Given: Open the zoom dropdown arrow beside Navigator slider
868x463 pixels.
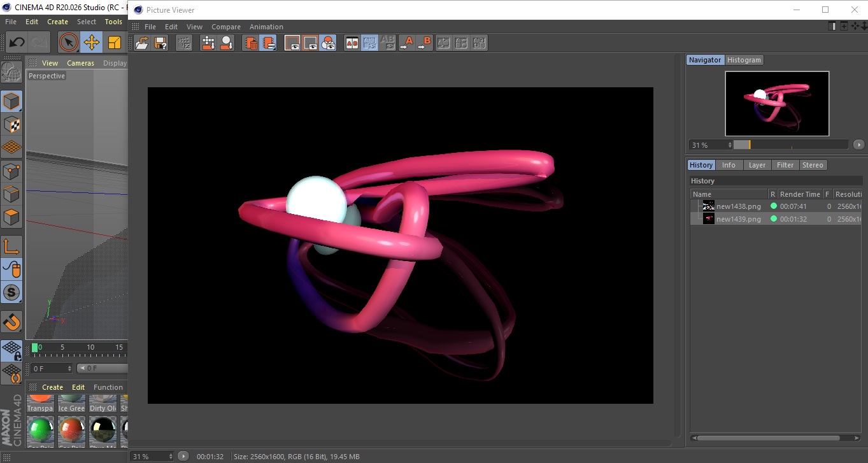Looking at the screenshot, I should (858, 145).
